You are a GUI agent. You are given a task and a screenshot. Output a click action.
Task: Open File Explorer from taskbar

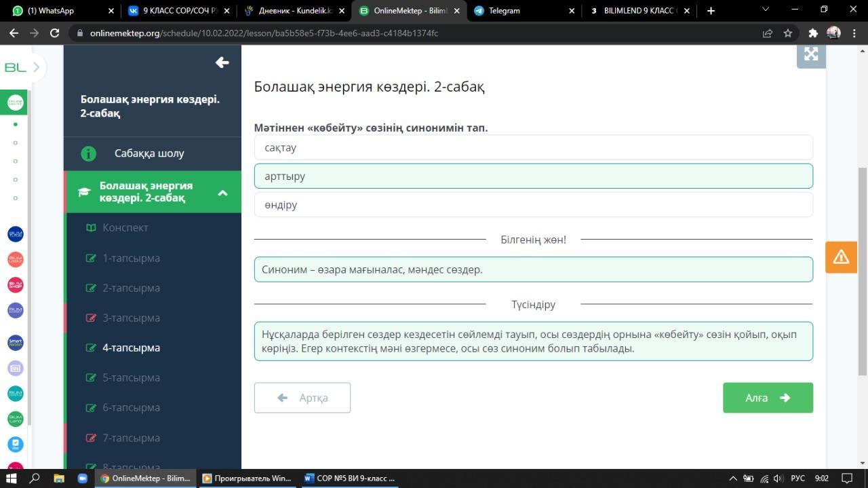point(59,478)
